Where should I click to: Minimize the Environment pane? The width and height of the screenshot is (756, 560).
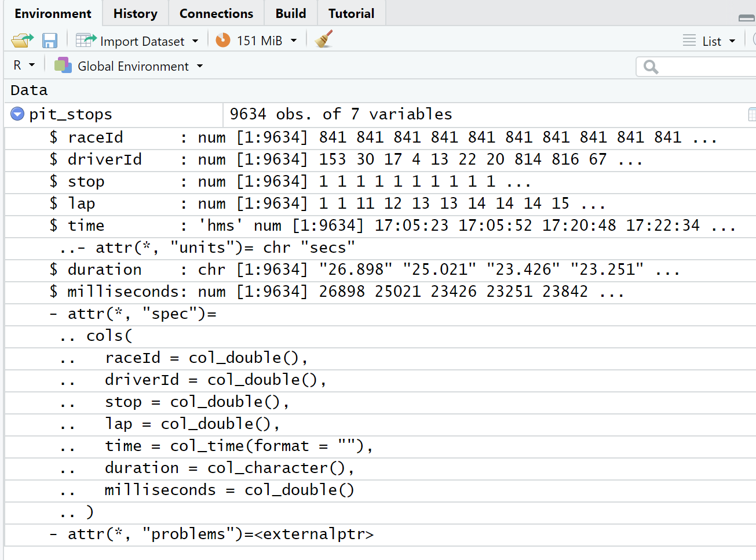746,18
